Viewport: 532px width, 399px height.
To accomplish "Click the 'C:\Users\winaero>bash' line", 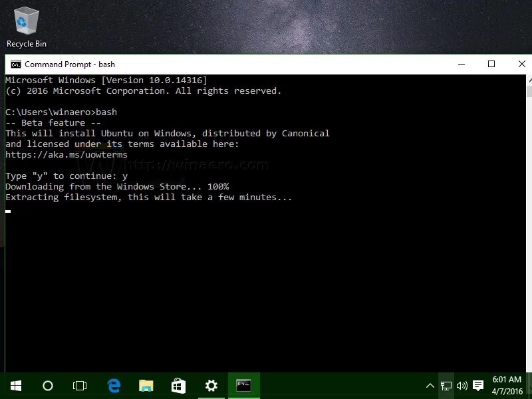I will point(61,112).
